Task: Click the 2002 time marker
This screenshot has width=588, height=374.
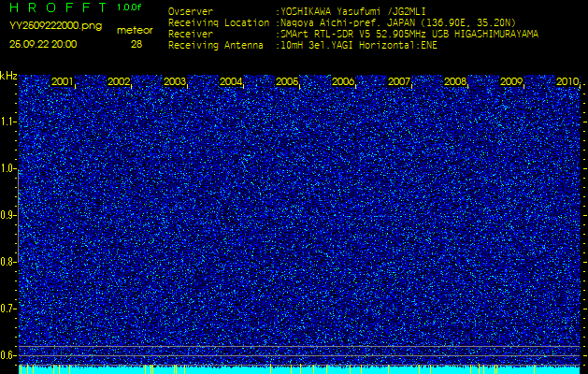Action: (x=119, y=81)
